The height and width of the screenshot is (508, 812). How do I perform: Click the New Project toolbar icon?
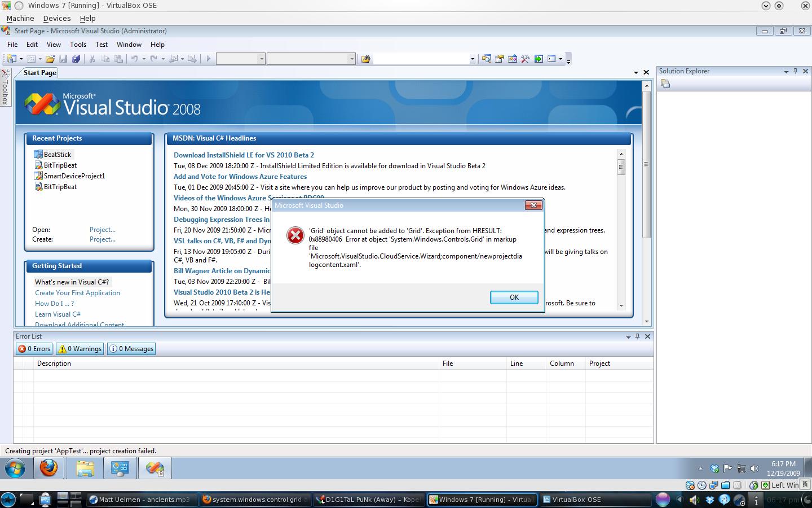(x=11, y=59)
